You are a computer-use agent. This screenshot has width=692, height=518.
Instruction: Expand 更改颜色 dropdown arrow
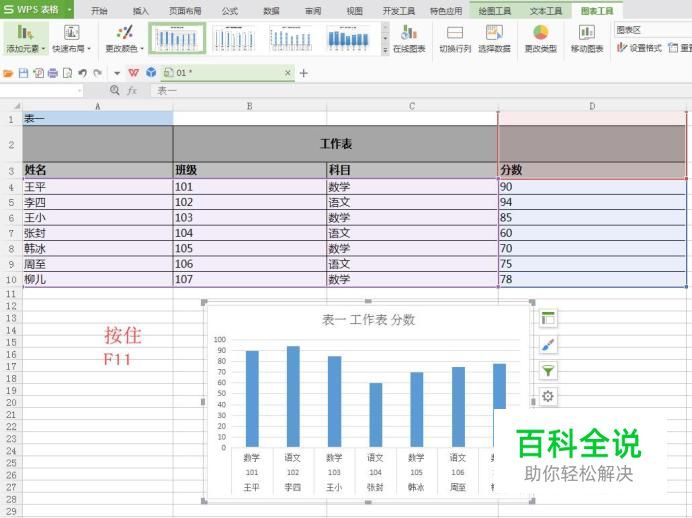142,49
